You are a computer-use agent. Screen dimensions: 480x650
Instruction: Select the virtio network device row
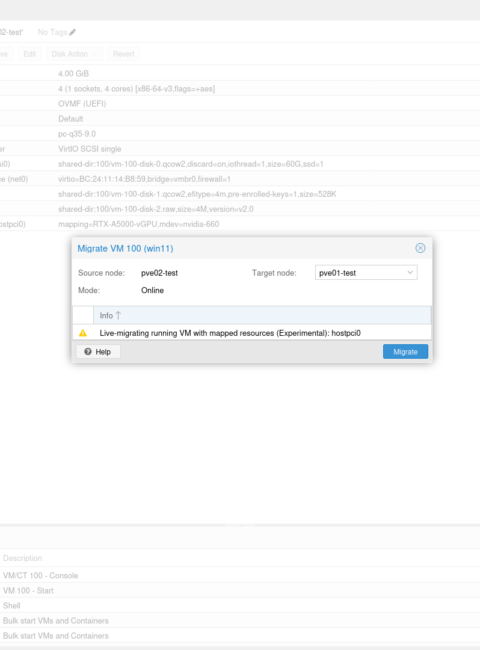pos(240,179)
